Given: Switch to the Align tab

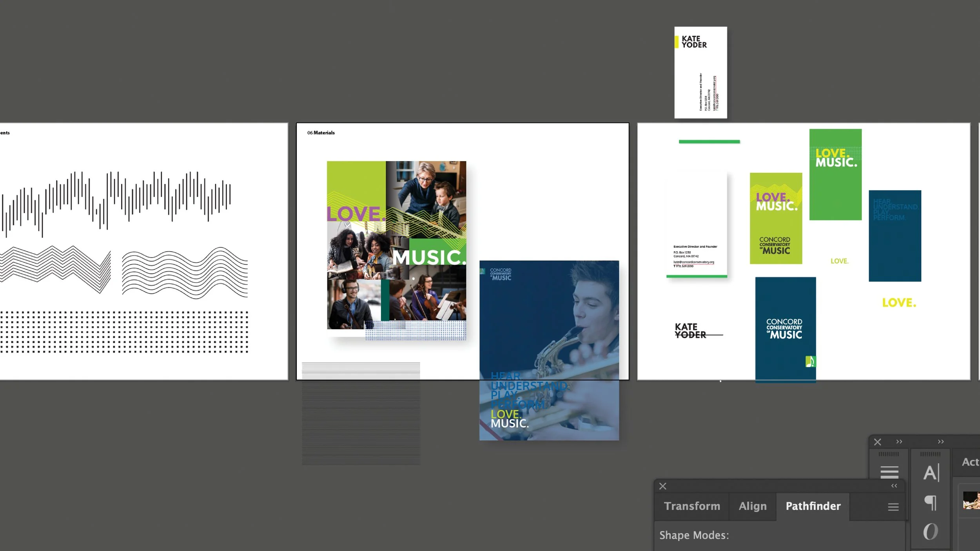Looking at the screenshot, I should coord(752,506).
